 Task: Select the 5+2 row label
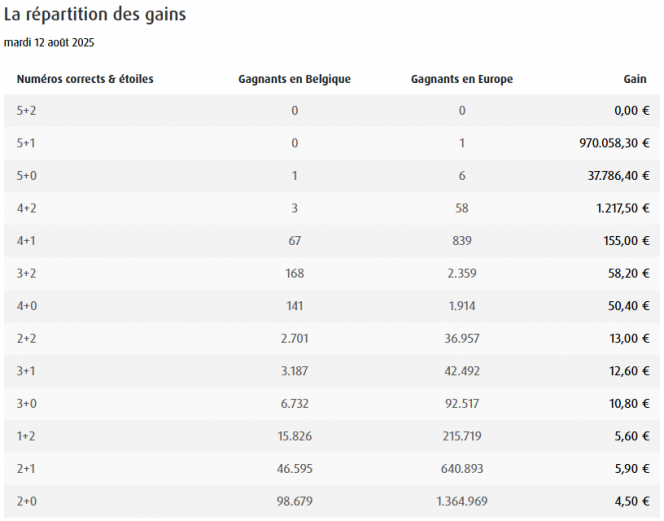point(26,111)
